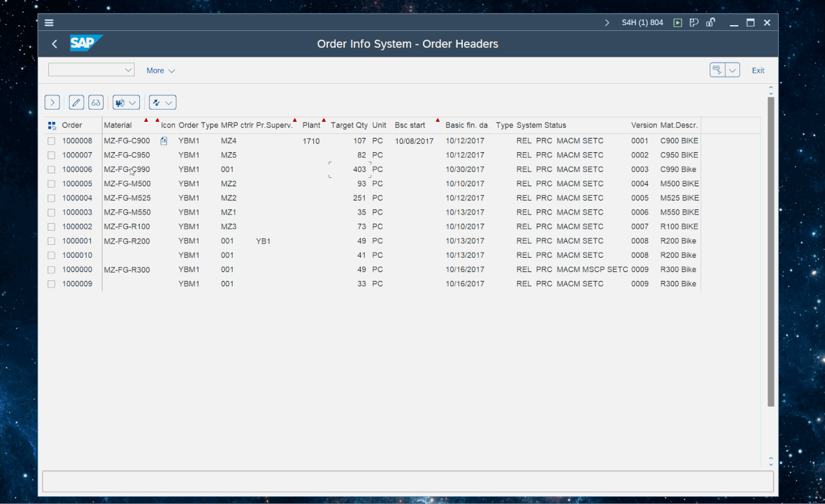Click basic start date 10/08/2017
Image resolution: width=825 pixels, height=504 pixels.
[x=414, y=141]
